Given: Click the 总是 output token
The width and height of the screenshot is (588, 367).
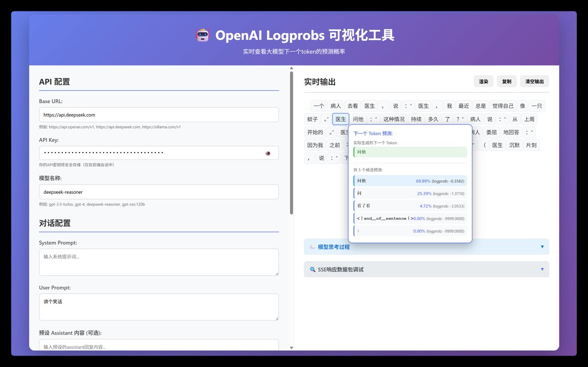Looking at the screenshot, I should pyautogui.click(x=481, y=106).
